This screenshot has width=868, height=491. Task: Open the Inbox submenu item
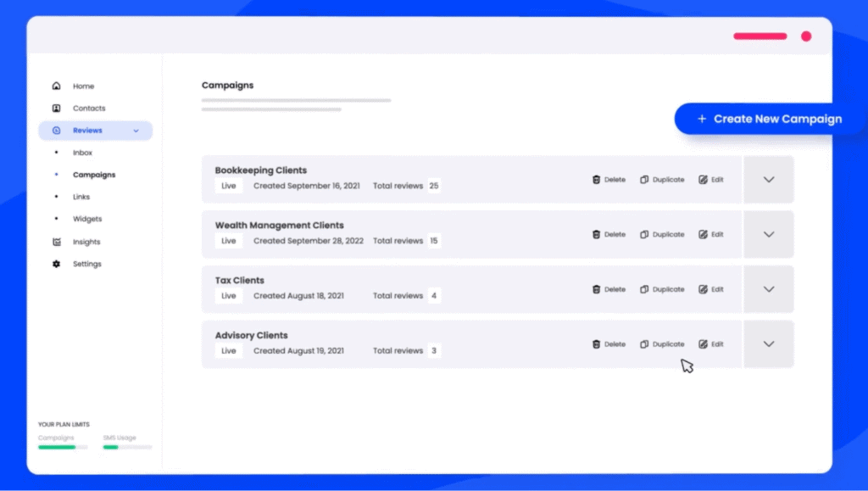coord(82,153)
